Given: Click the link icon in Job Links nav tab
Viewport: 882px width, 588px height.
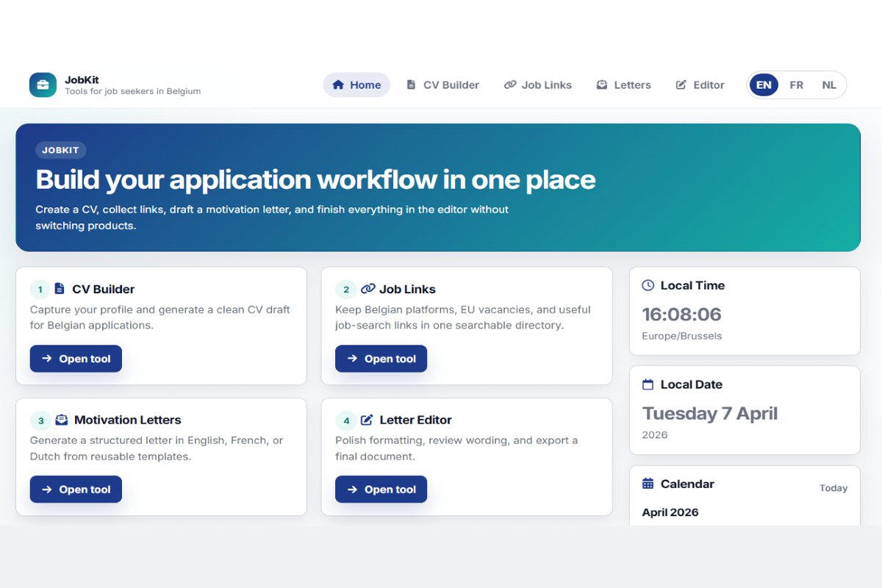Looking at the screenshot, I should (510, 85).
